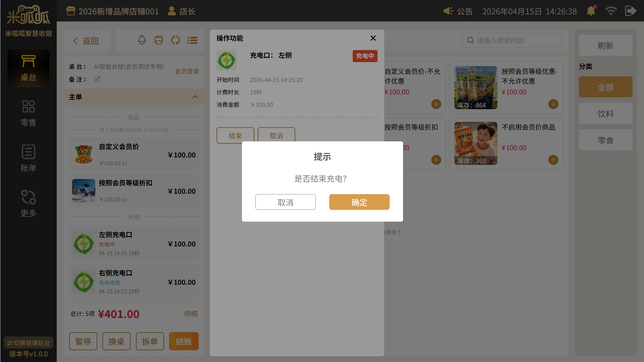Click the Wi-Fi status icon
The image size is (644, 362).
(x=611, y=11)
